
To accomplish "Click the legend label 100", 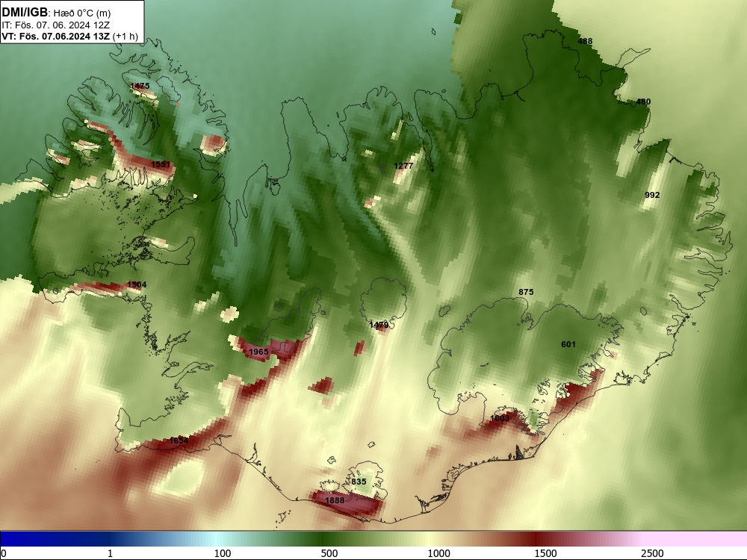I will (x=223, y=553).
